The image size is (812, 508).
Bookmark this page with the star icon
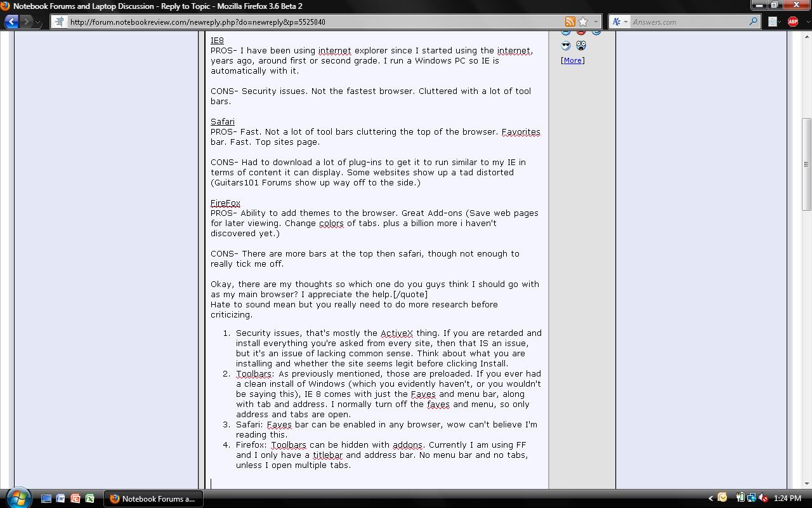(x=583, y=22)
